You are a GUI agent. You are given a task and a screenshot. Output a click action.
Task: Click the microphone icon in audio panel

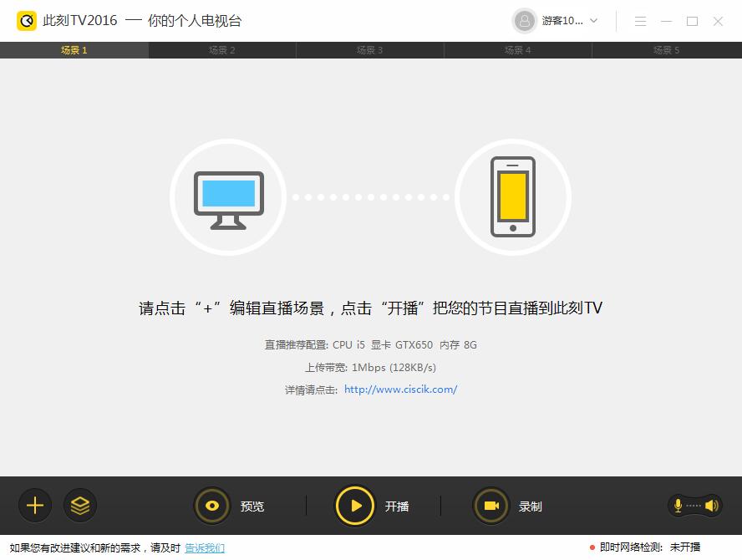pyautogui.click(x=678, y=506)
